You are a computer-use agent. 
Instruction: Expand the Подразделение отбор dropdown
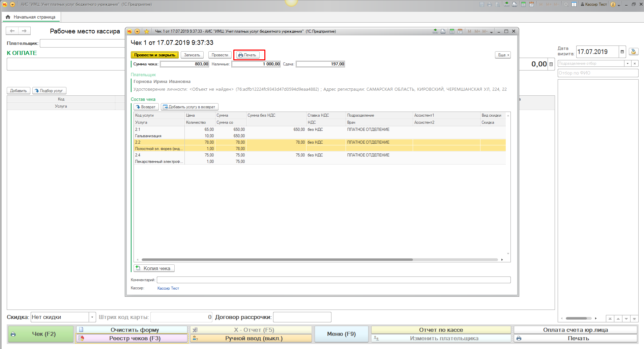pyautogui.click(x=627, y=63)
